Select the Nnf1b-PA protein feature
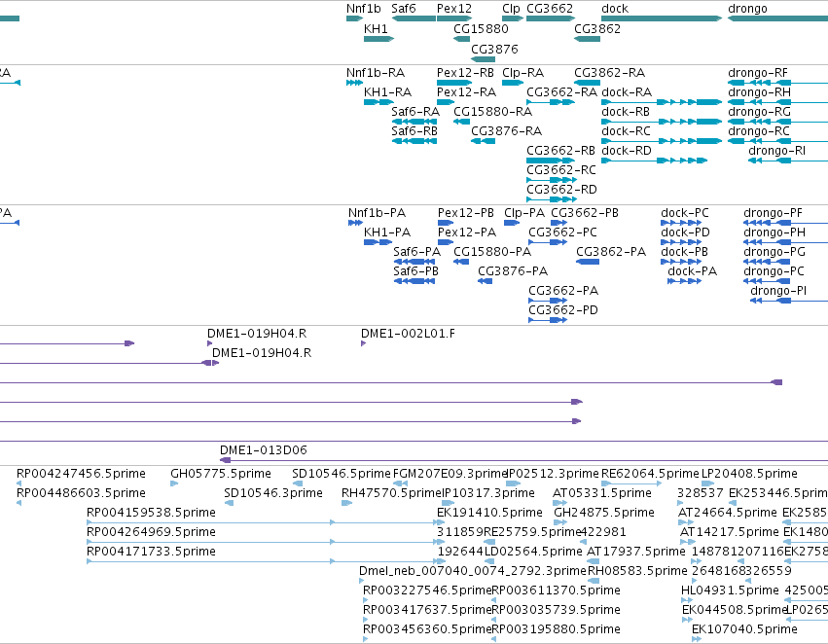The height and width of the screenshot is (644, 828). [x=355, y=224]
